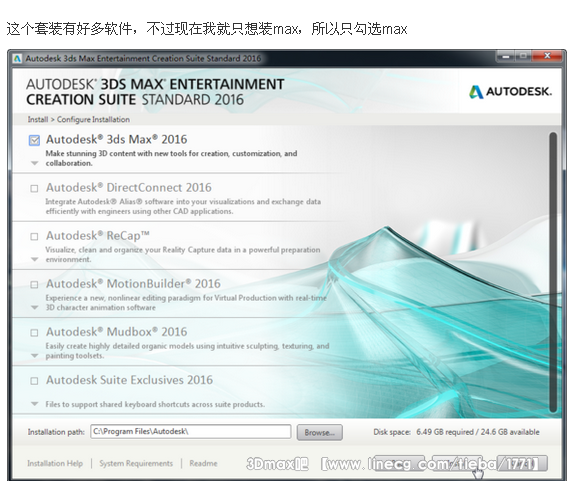The height and width of the screenshot is (481, 568).
Task: Click the Autodesk logo in the header
Action: (511, 92)
